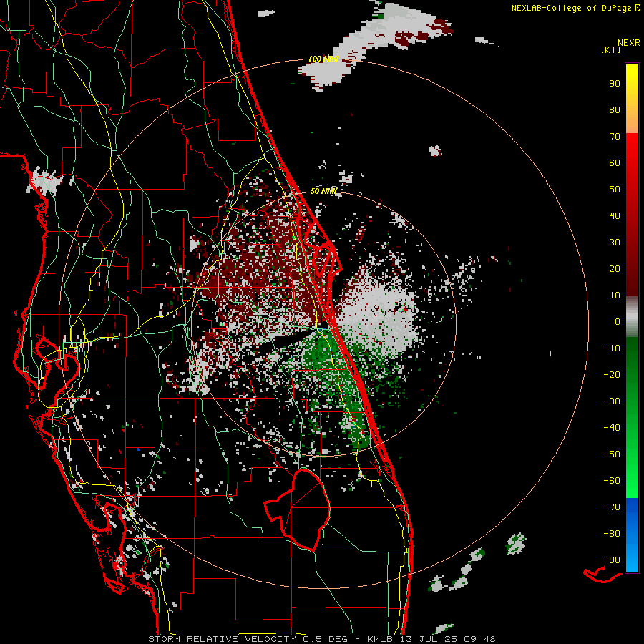
Task: Click the -10 value on velocity scale
Action: [x=612, y=348]
